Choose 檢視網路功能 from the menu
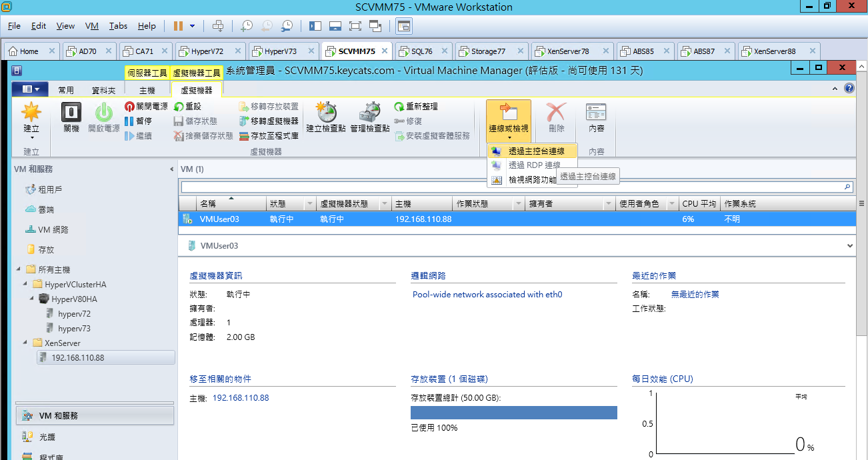The height and width of the screenshot is (460, 868). tap(532, 180)
